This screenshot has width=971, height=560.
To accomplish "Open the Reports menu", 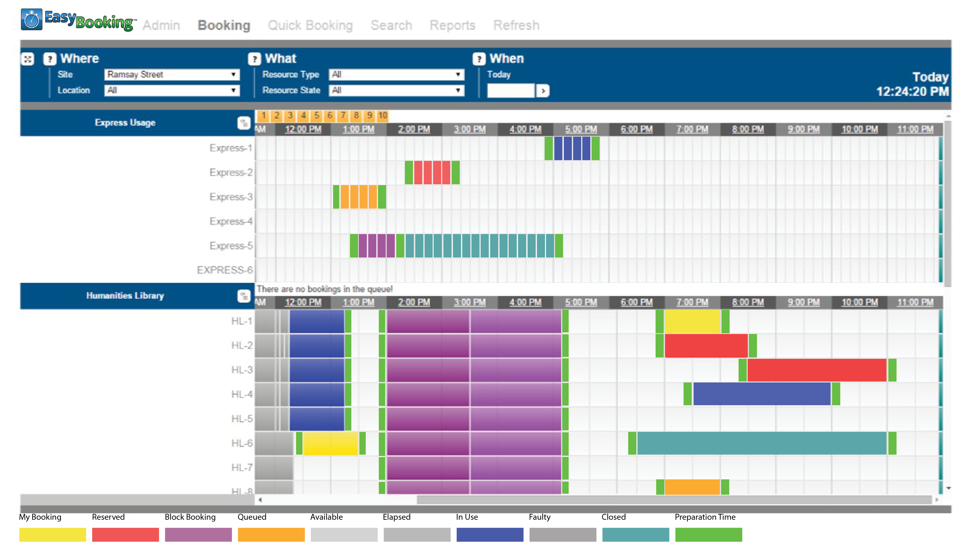I will point(452,25).
